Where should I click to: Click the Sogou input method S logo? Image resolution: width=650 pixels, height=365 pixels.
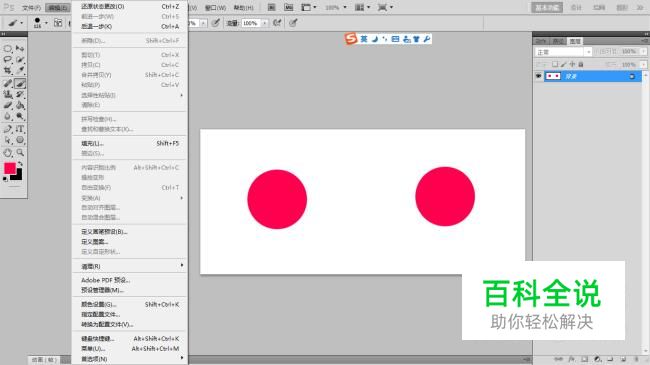pyautogui.click(x=351, y=39)
